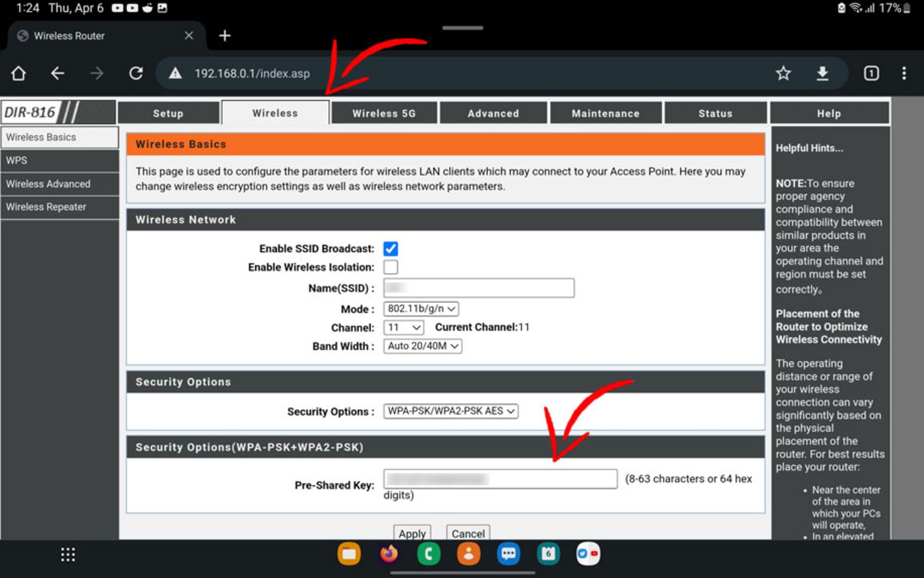Enable Wireless Isolation checkbox
The height and width of the screenshot is (578, 924).
[x=392, y=267]
